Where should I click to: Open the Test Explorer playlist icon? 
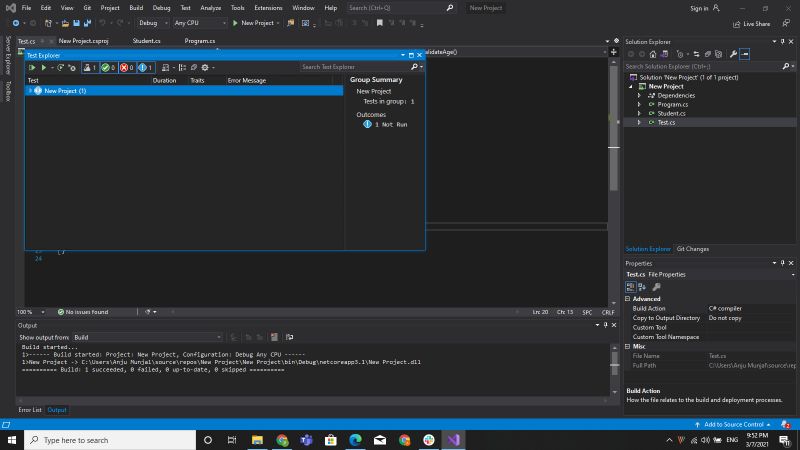tap(165, 67)
